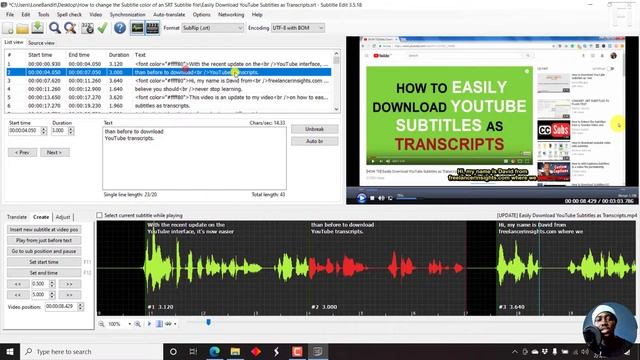This screenshot has height=360, width=640.
Task: Click Set start time button
Action: (44, 262)
